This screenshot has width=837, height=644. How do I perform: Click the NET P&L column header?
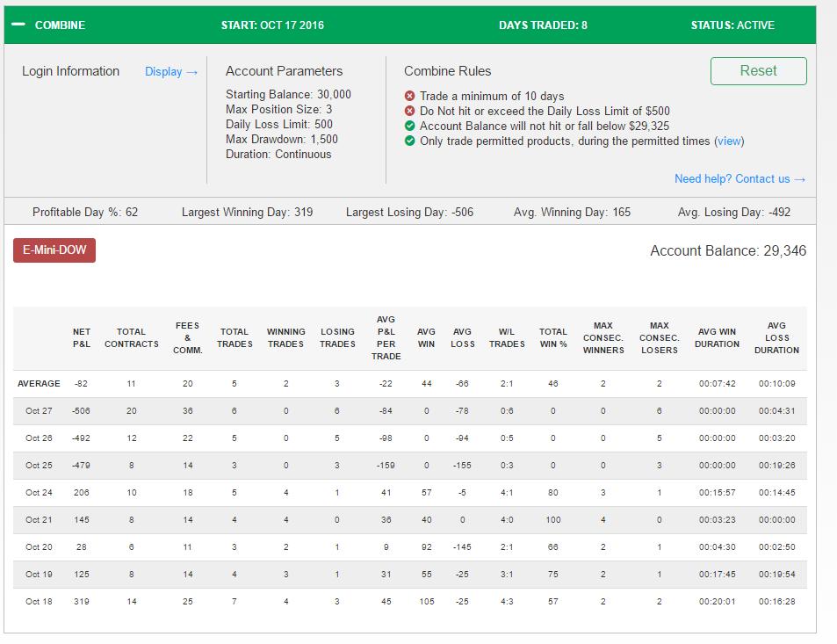click(x=82, y=338)
